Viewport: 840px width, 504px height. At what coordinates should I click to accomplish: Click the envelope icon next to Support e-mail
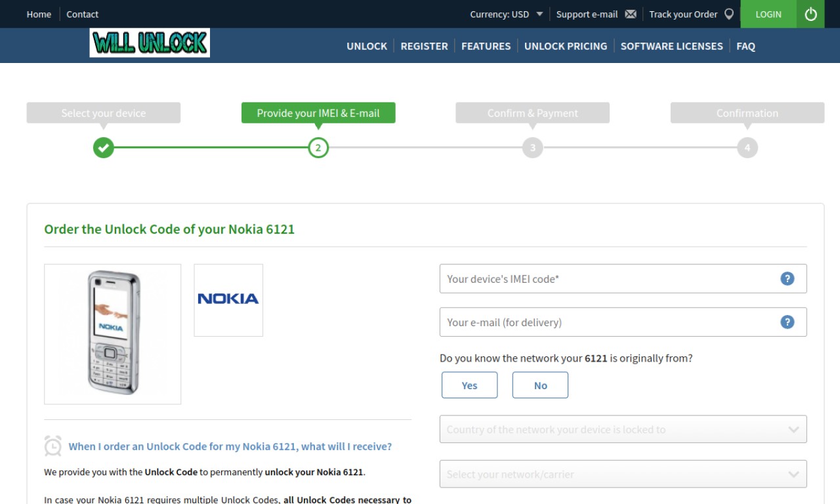[631, 14]
